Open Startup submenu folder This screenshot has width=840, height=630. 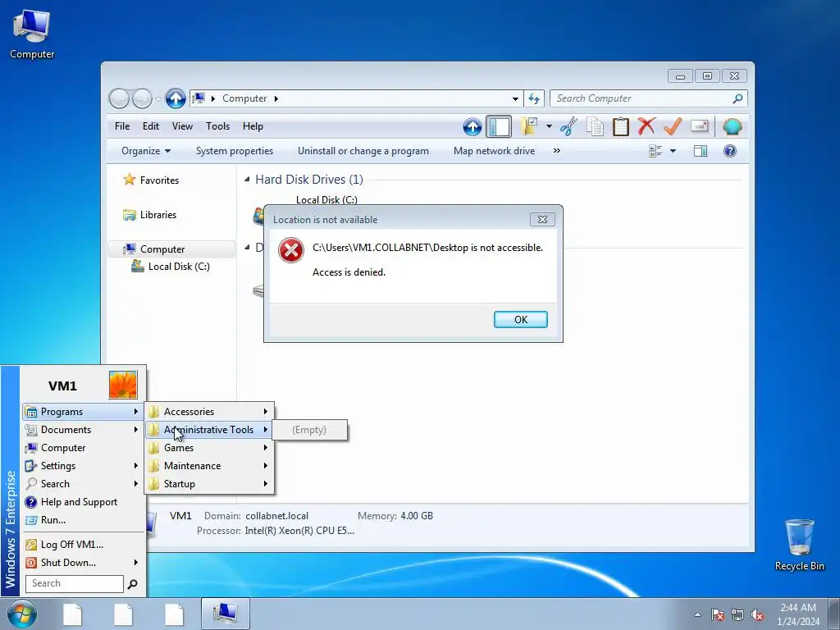(x=209, y=484)
